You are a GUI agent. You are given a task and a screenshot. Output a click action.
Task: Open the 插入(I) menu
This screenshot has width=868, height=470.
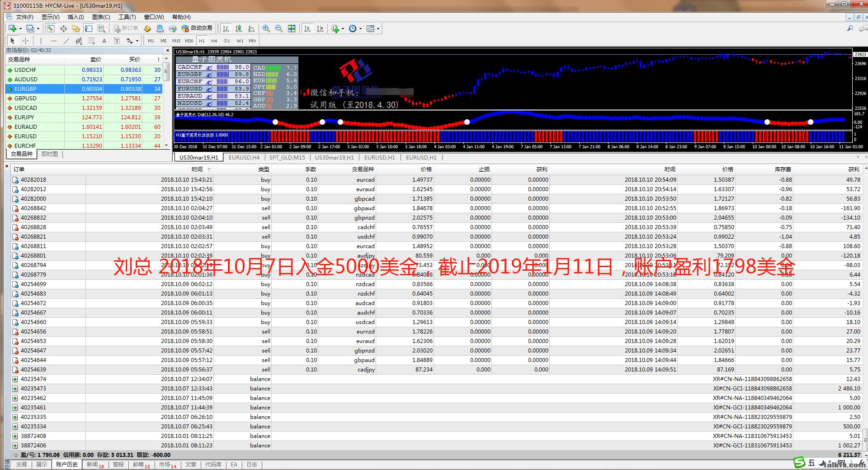click(x=76, y=17)
